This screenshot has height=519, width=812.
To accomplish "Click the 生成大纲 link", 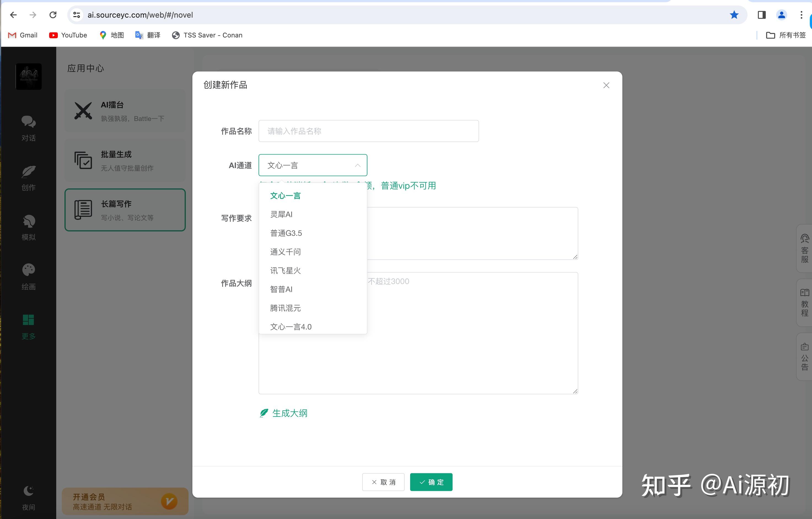I will tap(284, 413).
